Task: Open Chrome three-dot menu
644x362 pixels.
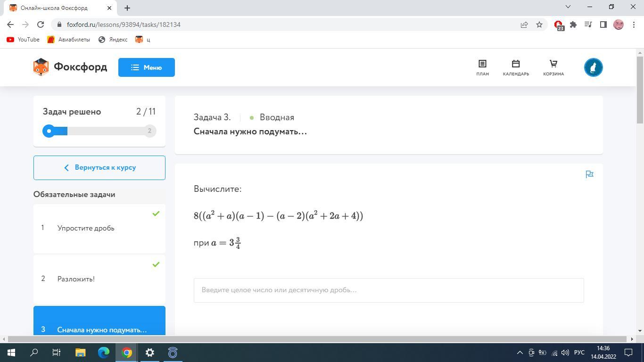Action: [x=633, y=25]
